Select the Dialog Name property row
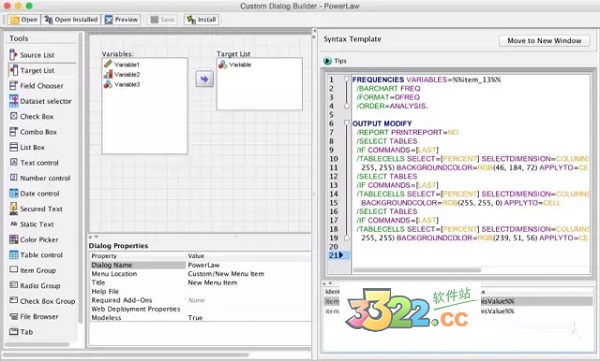Viewport: 600px width, 361px height. coord(200,265)
